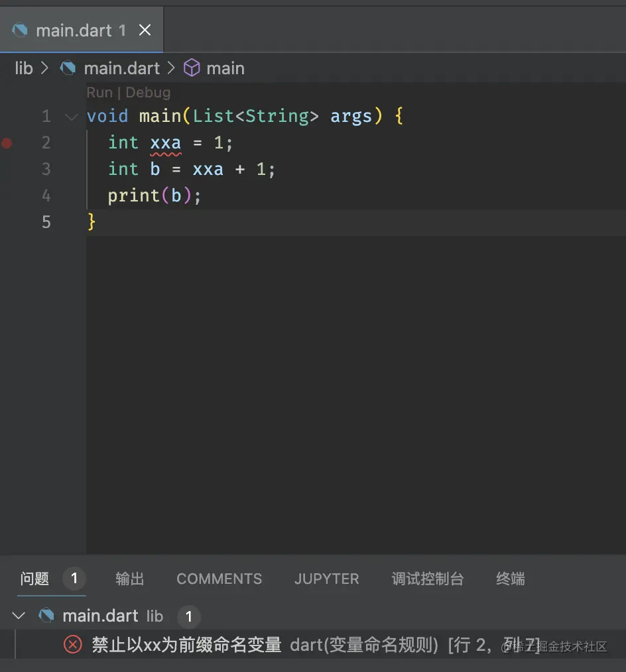Open the lib breadcrumb folder
The image size is (626, 672).
point(24,68)
